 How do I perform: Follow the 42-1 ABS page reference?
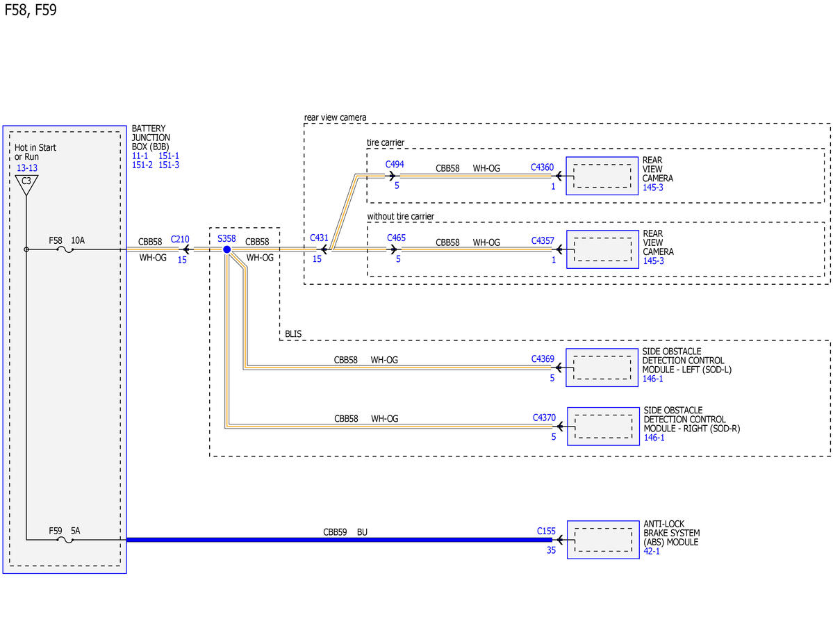[x=652, y=552]
